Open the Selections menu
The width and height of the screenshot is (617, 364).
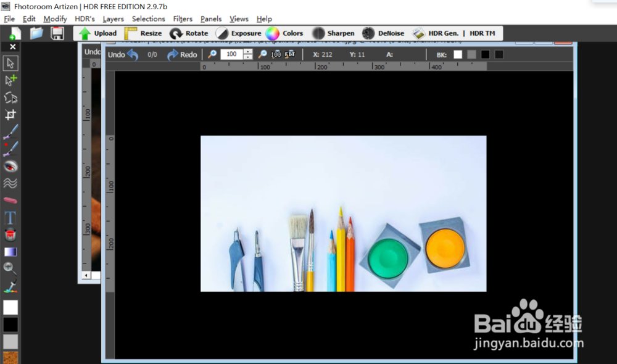coord(148,19)
